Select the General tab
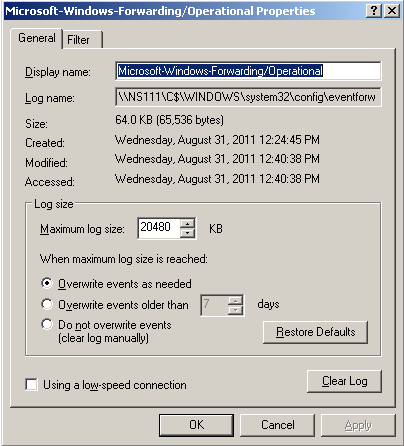 [37, 38]
